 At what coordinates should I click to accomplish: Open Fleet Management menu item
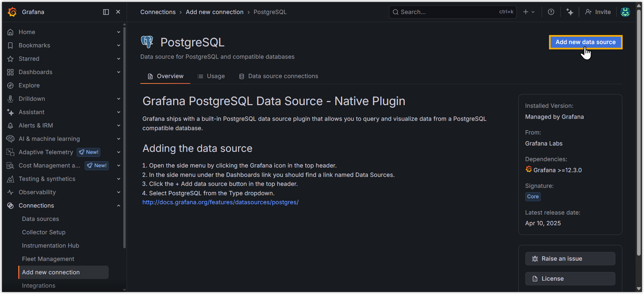[48, 259]
